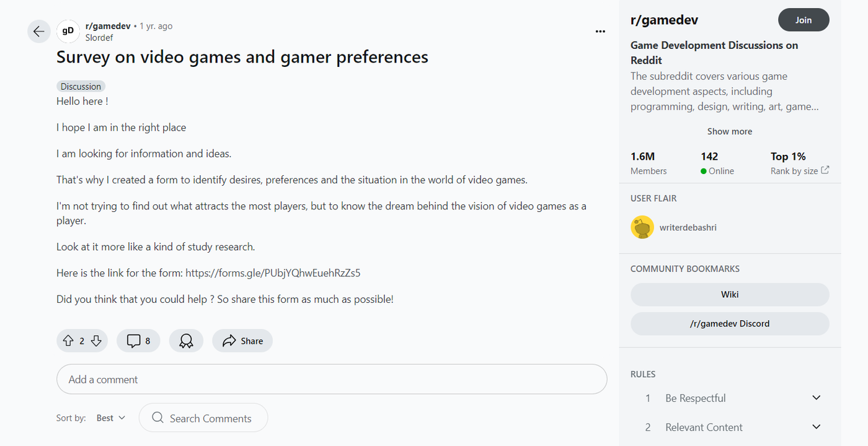Screen dimensions: 868x446
Task: Open the forms.gle survey link
Action: (x=273, y=273)
